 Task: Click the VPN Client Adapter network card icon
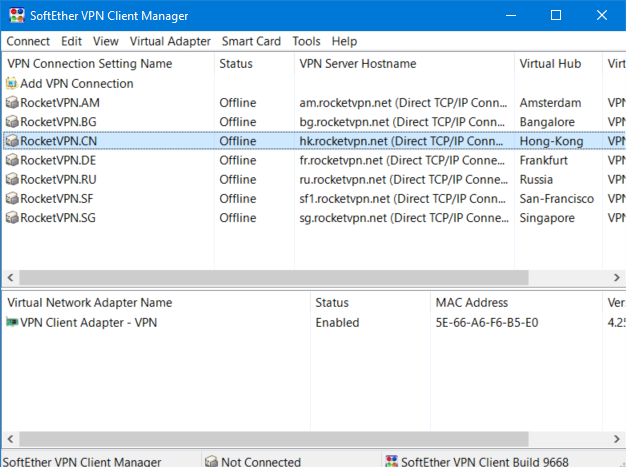point(12,322)
